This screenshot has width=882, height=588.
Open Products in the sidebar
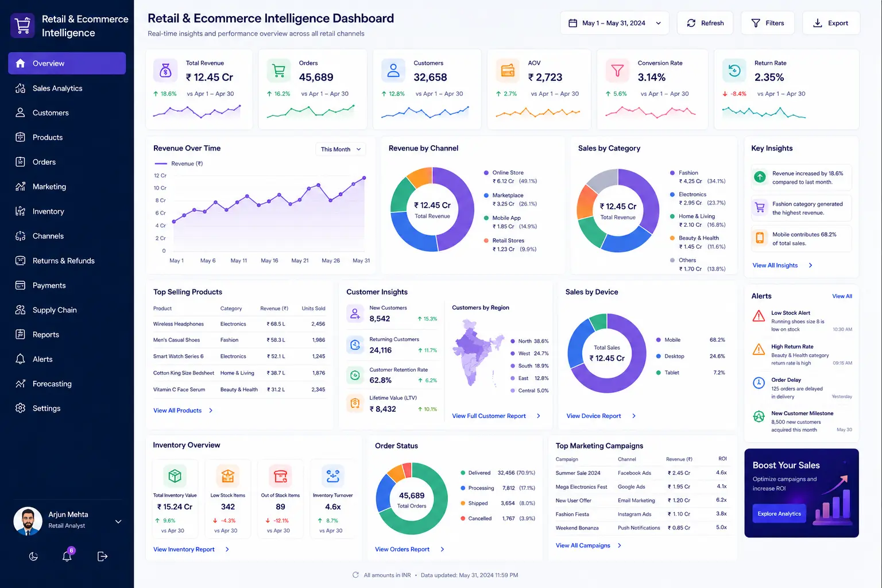click(x=67, y=137)
